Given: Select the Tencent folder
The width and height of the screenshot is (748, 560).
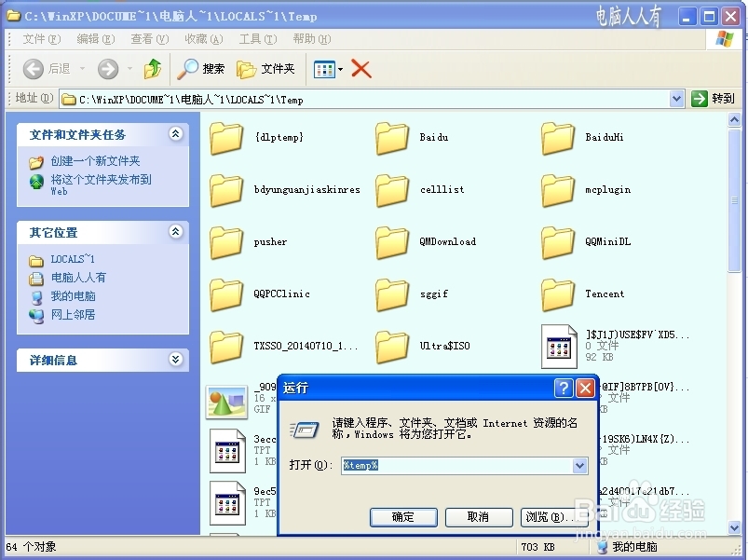Looking at the screenshot, I should [x=582, y=294].
